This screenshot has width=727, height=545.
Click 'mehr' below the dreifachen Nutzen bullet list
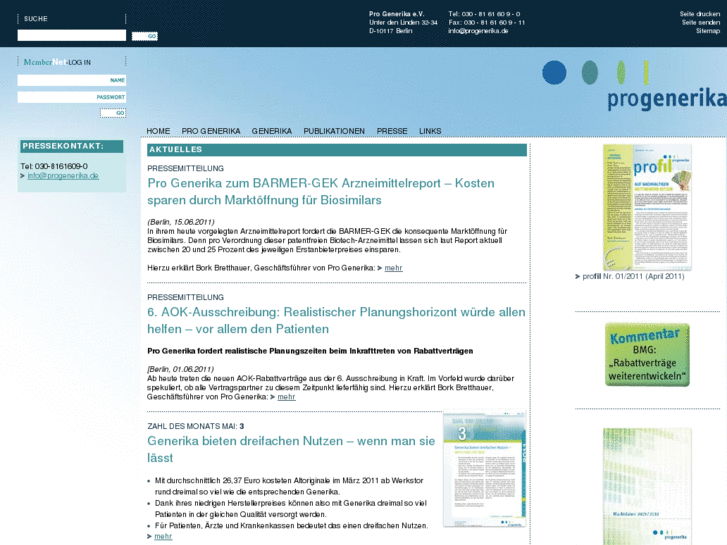tap(163, 536)
